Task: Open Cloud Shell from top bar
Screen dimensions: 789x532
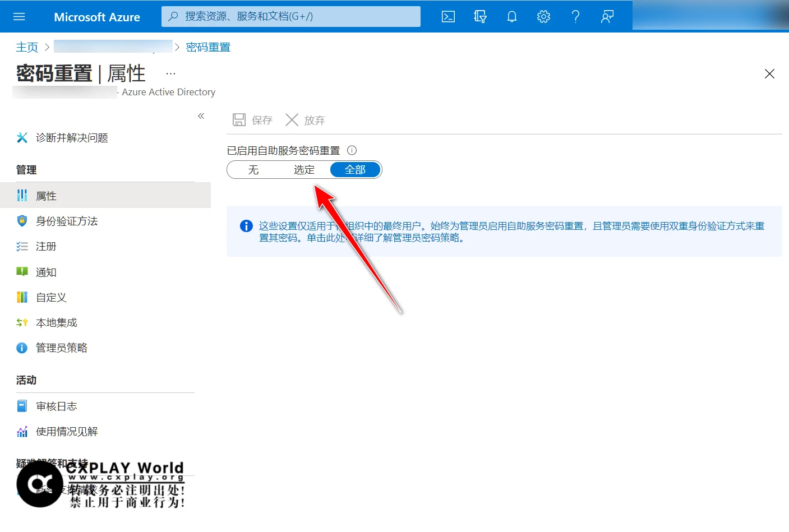Action: pyautogui.click(x=449, y=17)
